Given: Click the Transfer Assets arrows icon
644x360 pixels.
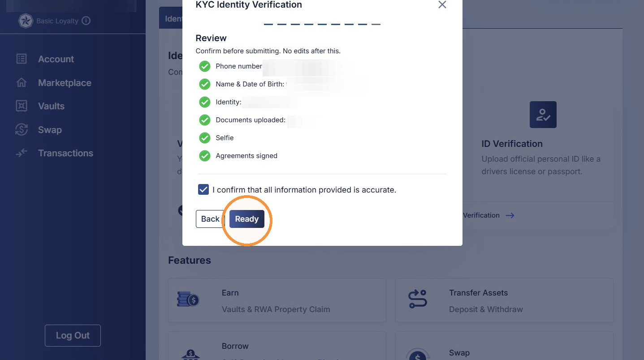Looking at the screenshot, I should pyautogui.click(x=418, y=299).
